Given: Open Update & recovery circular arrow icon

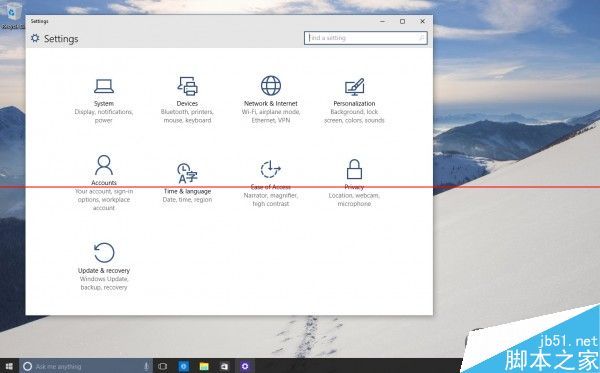Looking at the screenshot, I should click(x=104, y=252).
